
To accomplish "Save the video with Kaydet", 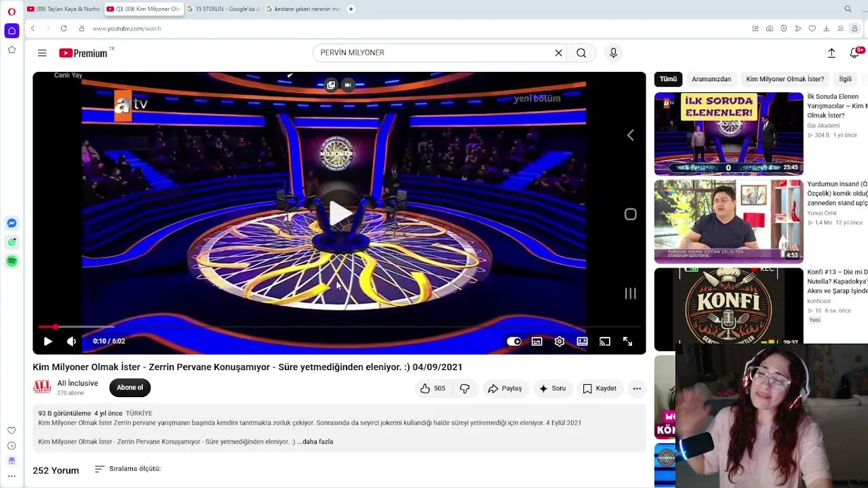I will click(600, 388).
